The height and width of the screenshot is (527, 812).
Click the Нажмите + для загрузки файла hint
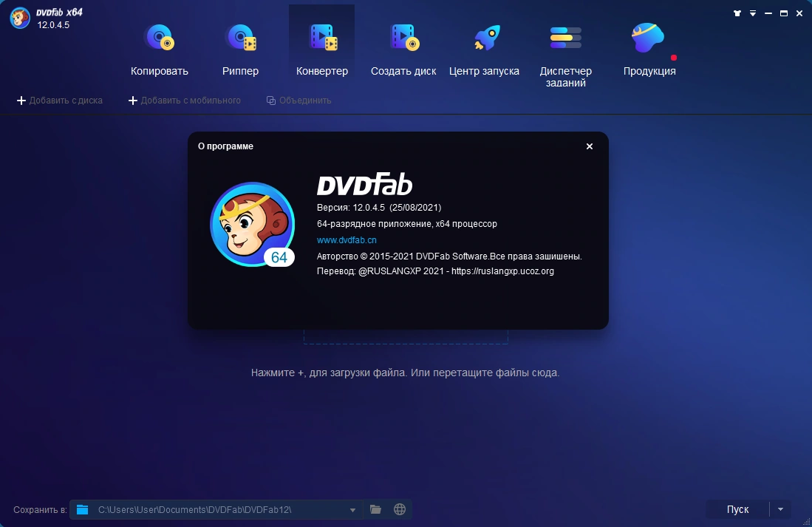405,373
